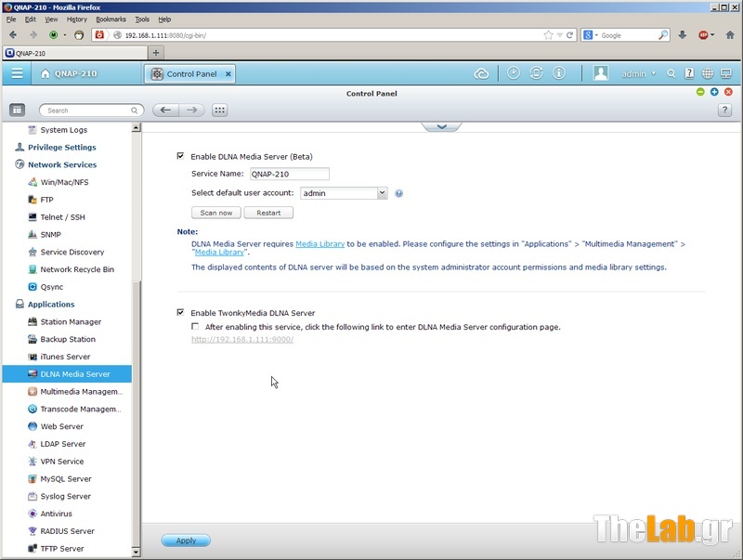Open event notifications info icon
Image resolution: width=743 pixels, height=560 pixels.
559,73
